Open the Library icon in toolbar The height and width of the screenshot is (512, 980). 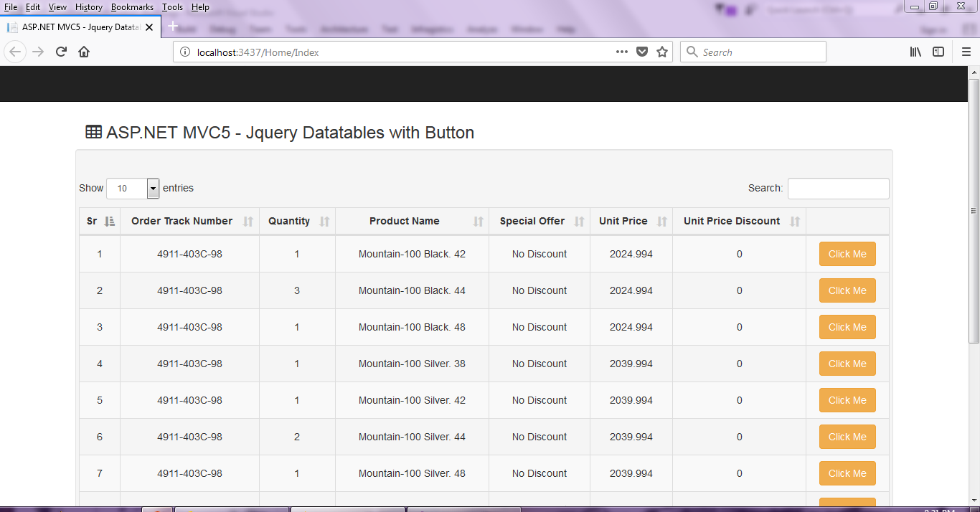click(x=915, y=52)
